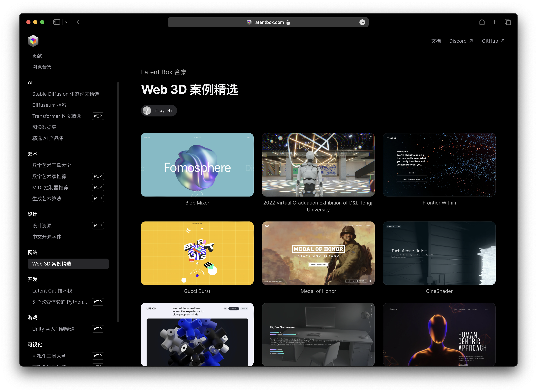Open the CineShader Turbulence Noise thumbnail
537x392 pixels.
coord(439,253)
